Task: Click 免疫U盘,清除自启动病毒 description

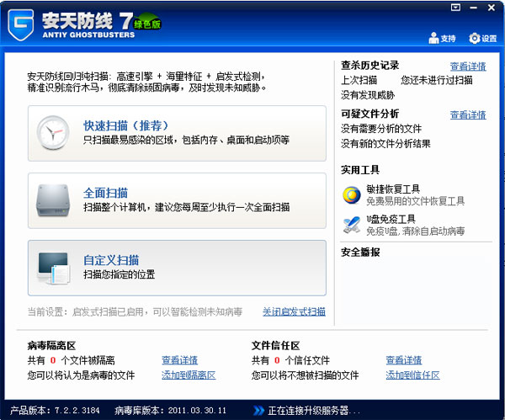Action: tap(416, 231)
